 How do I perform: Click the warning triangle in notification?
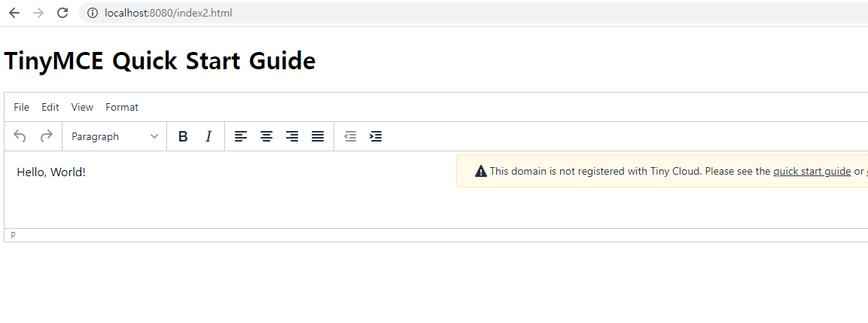pos(481,171)
